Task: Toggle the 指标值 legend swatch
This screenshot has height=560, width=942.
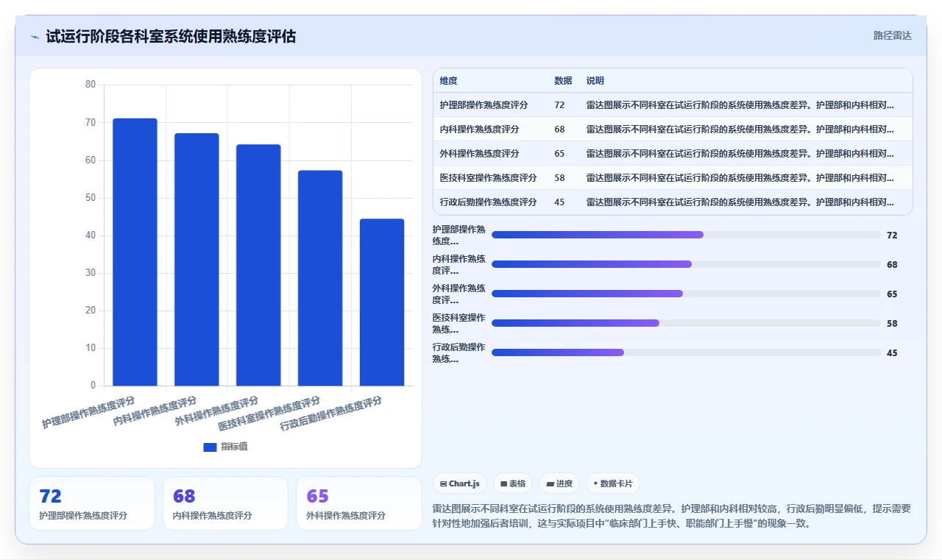Action: [210, 447]
